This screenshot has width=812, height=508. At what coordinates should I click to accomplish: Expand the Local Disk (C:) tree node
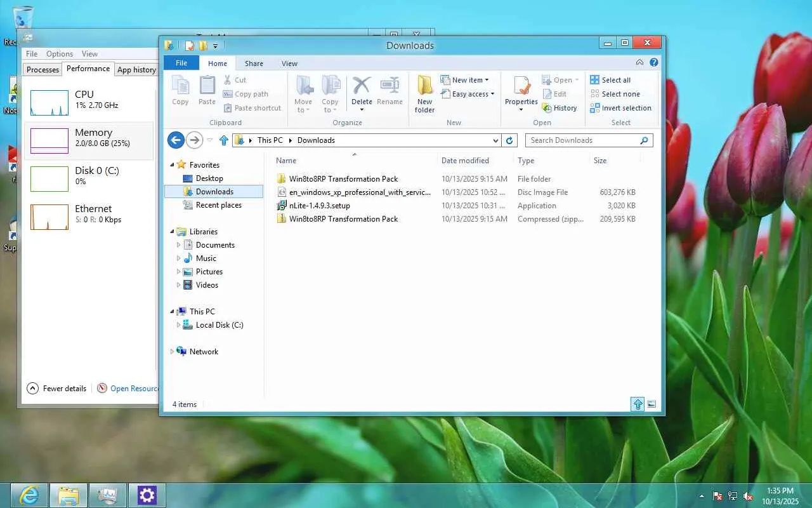coord(179,325)
